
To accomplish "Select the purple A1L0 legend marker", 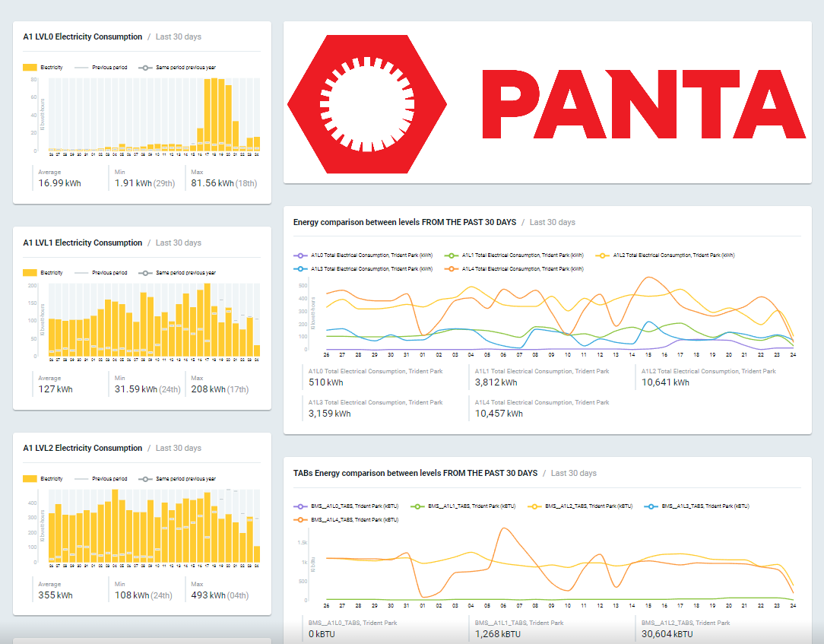I will click(x=303, y=255).
